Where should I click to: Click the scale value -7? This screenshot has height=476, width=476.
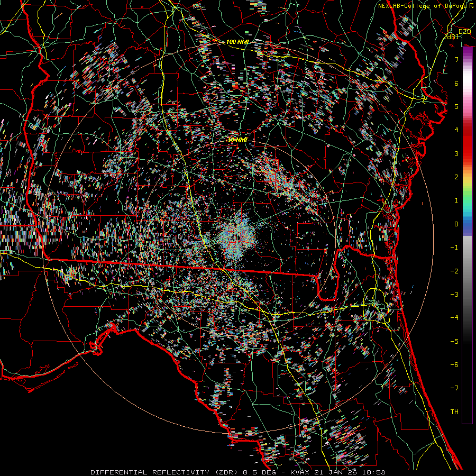click(x=454, y=388)
